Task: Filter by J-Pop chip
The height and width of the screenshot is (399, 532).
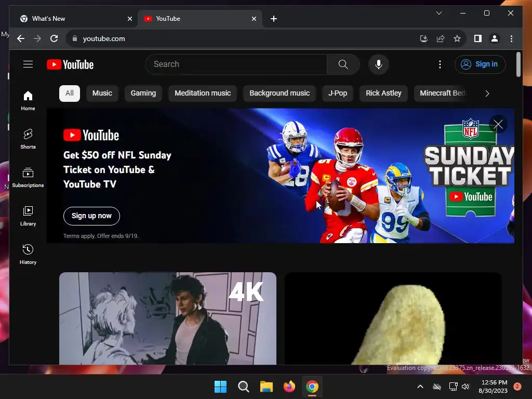Action: (x=338, y=94)
